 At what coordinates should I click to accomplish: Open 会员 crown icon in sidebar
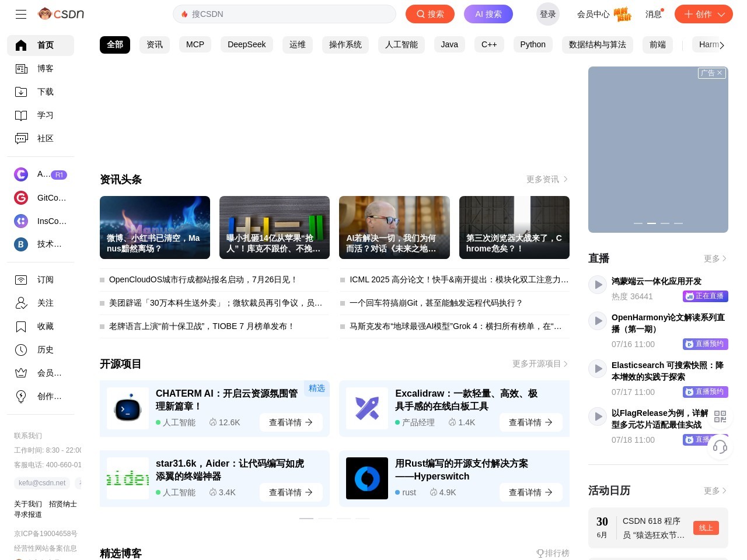(21, 373)
